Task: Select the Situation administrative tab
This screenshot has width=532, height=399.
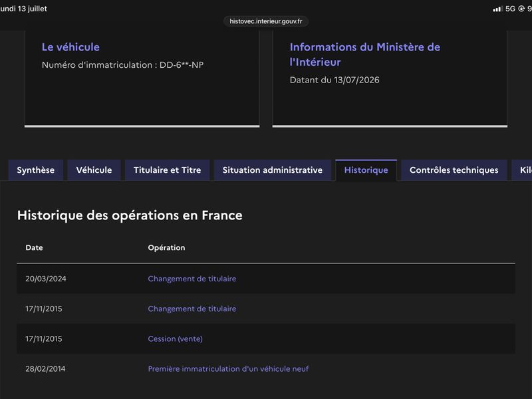Action: point(273,170)
